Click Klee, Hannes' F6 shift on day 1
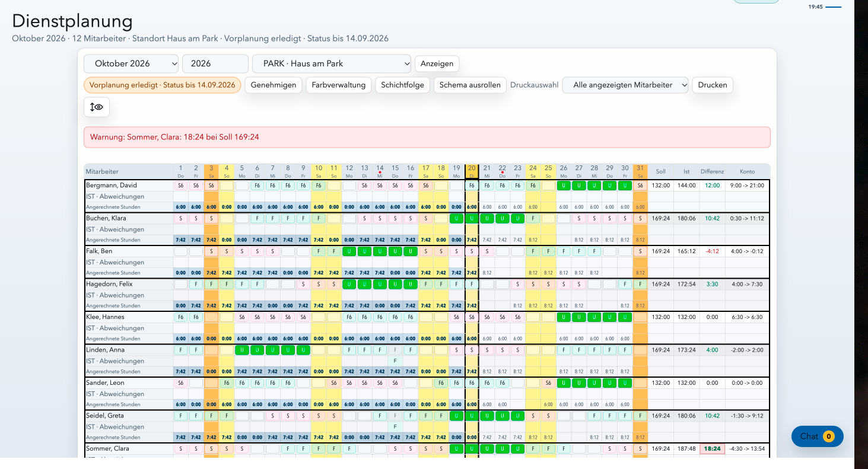The image size is (868, 469). coord(180,317)
